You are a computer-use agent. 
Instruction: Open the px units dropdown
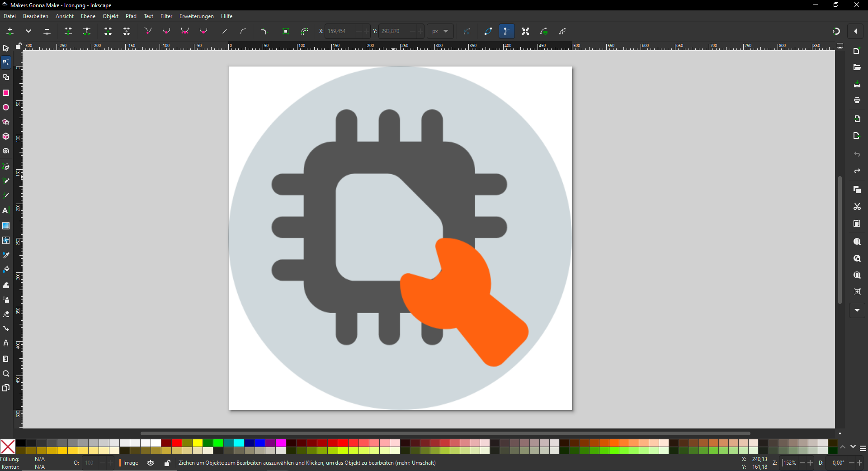440,31
